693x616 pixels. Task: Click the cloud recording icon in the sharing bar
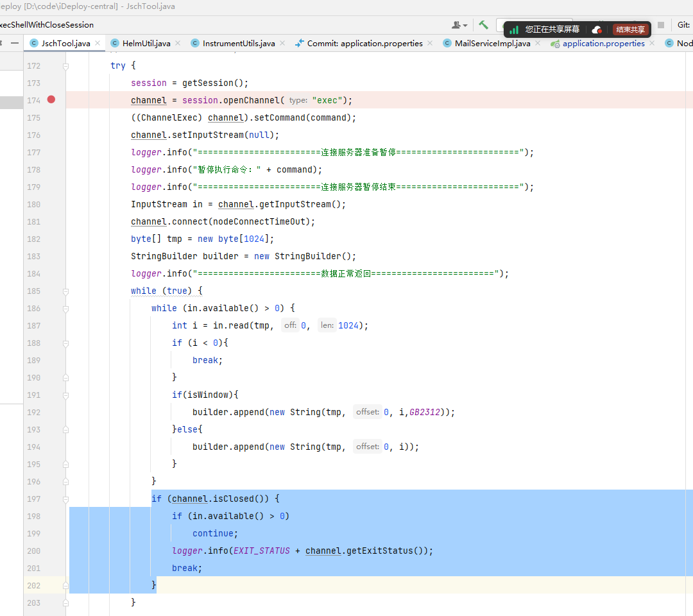tap(597, 30)
